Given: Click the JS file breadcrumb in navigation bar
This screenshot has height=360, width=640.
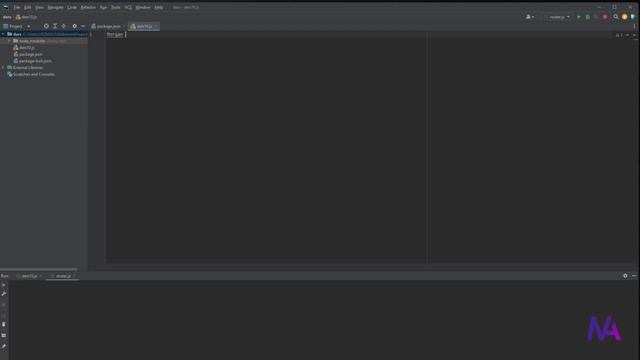Looking at the screenshot, I should tap(27, 17).
